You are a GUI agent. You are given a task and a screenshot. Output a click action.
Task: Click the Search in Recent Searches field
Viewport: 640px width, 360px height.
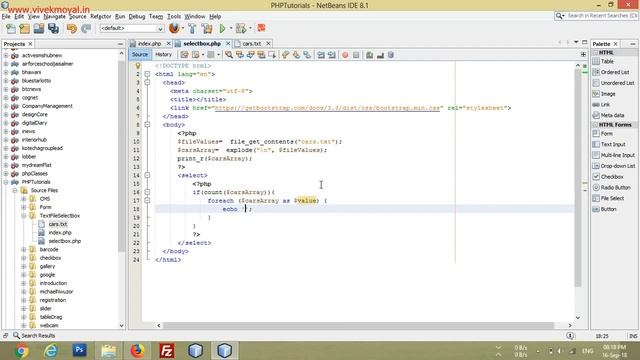602,16
